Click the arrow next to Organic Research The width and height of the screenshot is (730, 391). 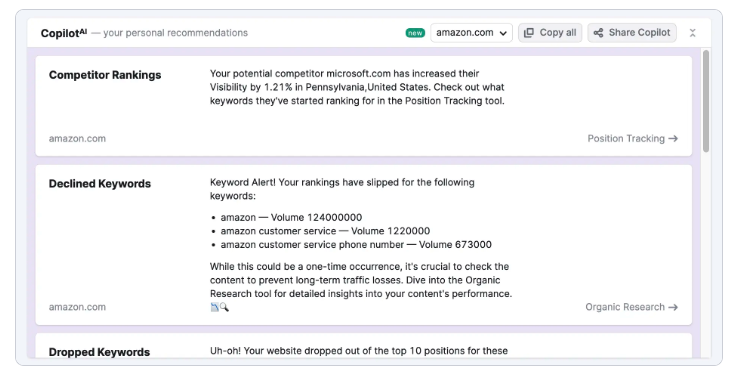[673, 307]
